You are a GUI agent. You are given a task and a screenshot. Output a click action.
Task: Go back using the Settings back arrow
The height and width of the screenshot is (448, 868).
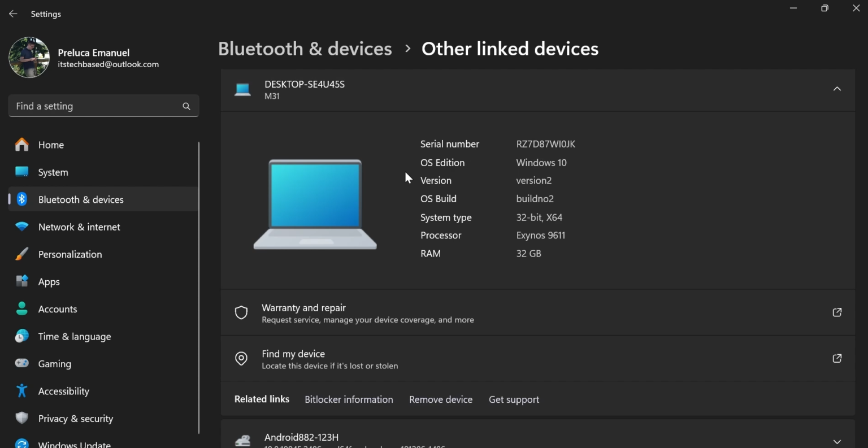pyautogui.click(x=13, y=14)
